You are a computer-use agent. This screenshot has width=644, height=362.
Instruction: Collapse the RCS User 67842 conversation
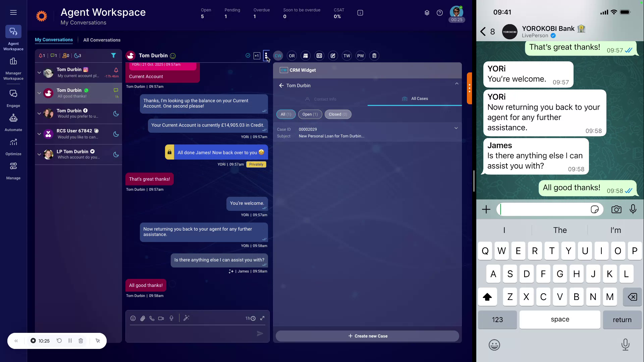[x=39, y=134]
